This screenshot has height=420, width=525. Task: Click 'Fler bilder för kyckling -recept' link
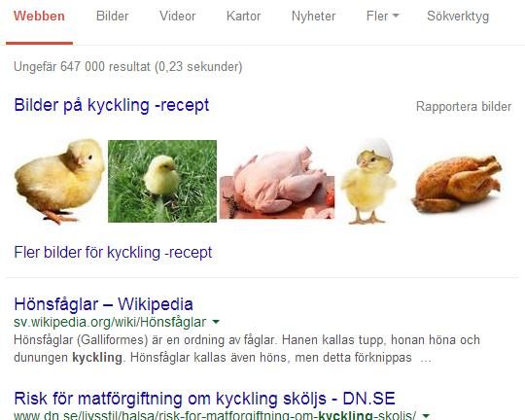[x=113, y=252]
